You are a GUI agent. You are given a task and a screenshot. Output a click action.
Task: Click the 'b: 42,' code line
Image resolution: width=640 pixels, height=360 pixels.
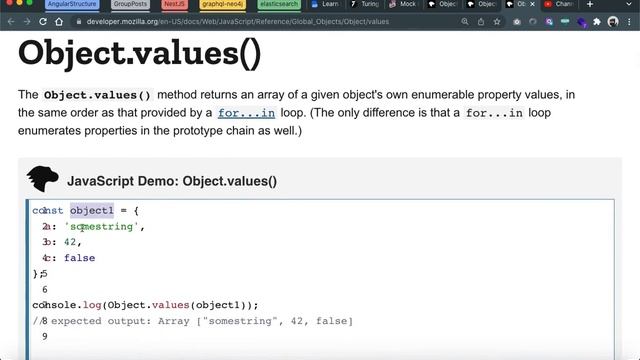pyautogui.click(x=62, y=242)
